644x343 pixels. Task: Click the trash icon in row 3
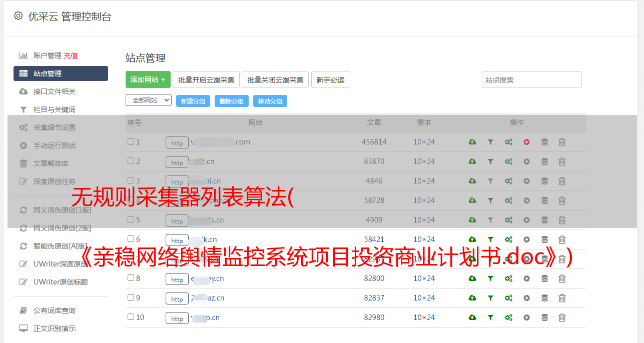(562, 181)
